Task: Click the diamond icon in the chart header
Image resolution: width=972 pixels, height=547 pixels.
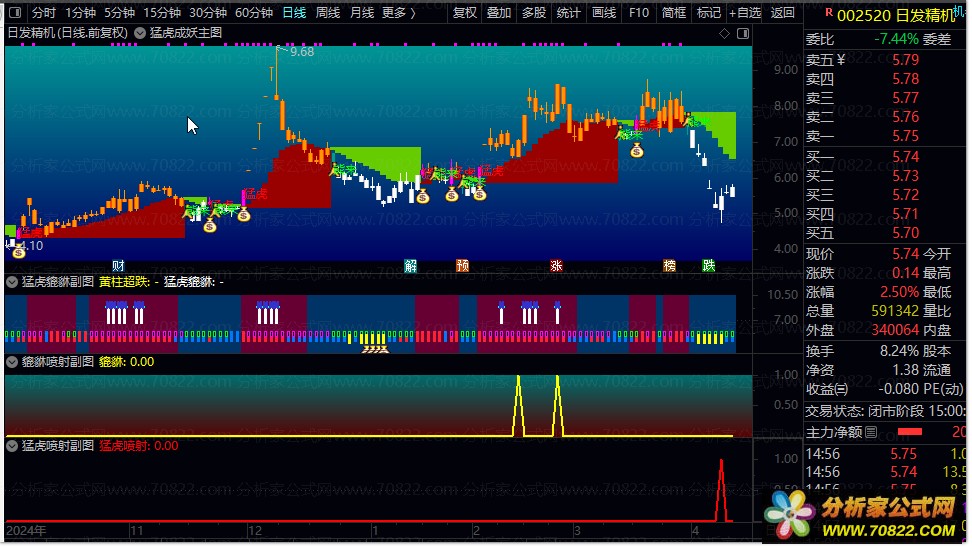Action: (x=724, y=33)
